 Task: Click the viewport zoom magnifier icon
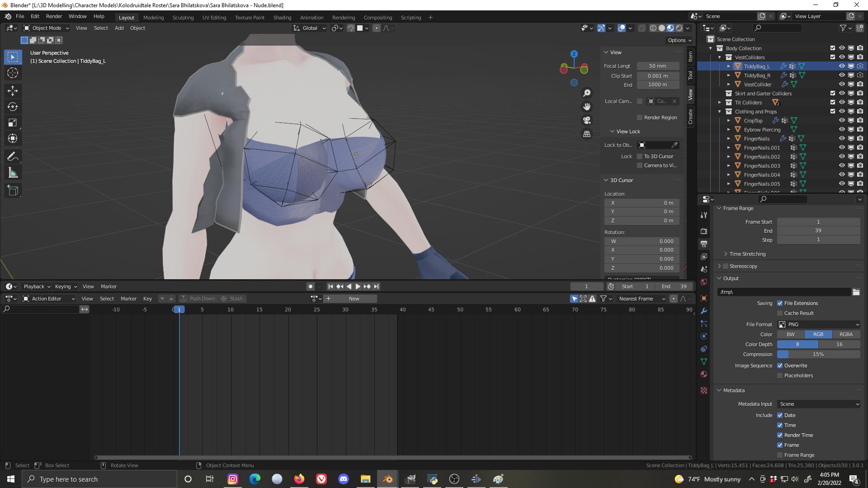[587, 93]
